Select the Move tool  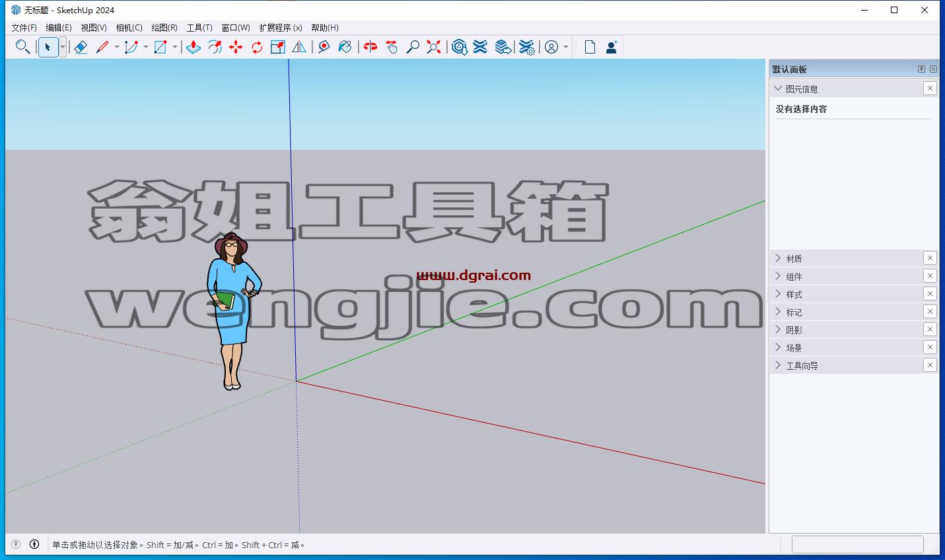(236, 47)
